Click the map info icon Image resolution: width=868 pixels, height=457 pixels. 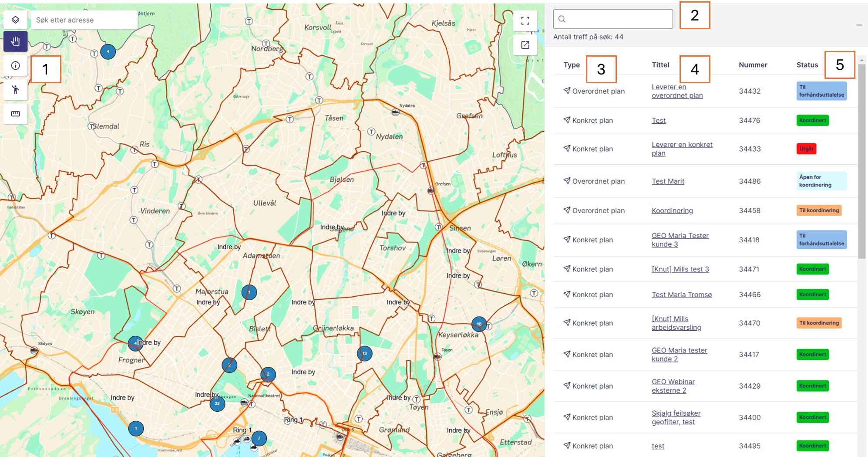15,66
